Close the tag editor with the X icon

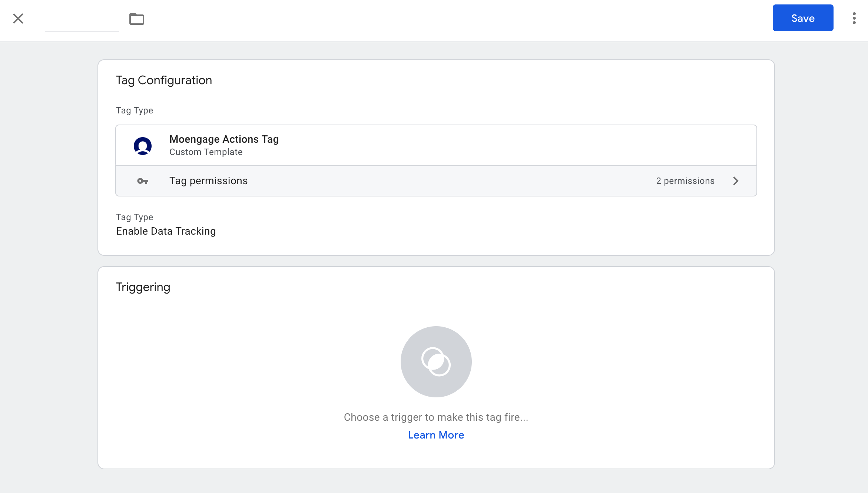tap(18, 19)
